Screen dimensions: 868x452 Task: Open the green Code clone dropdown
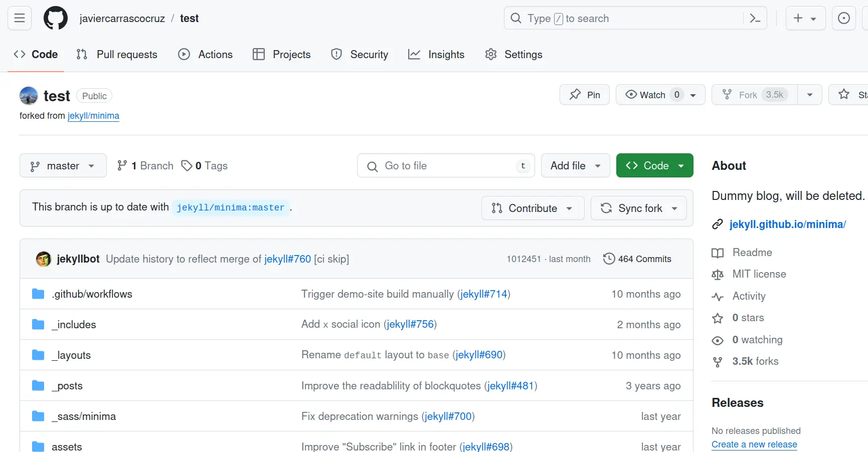pos(655,165)
